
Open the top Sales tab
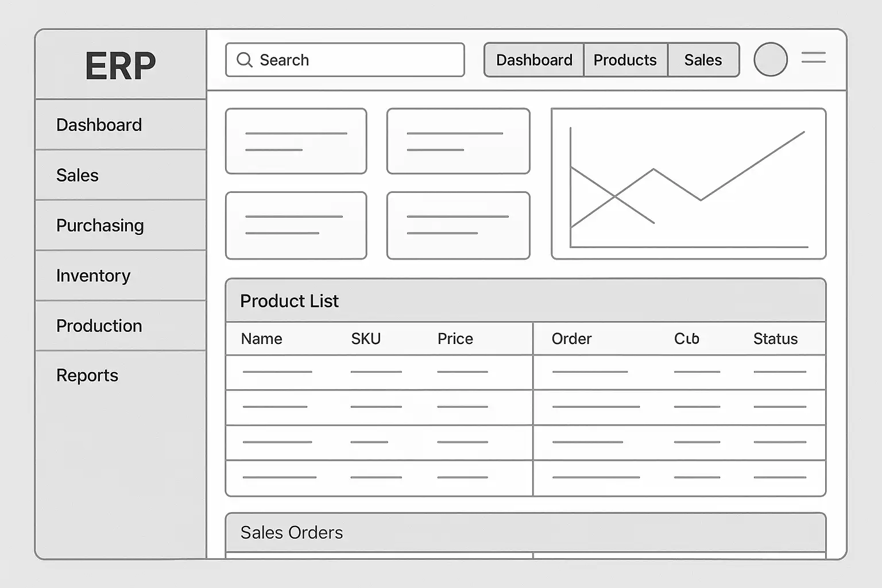coord(703,60)
